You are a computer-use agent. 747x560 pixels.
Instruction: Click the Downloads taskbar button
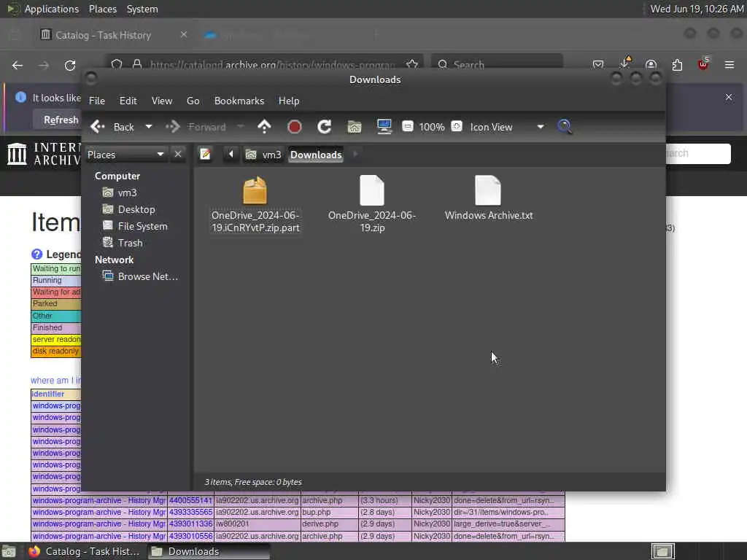pos(209,551)
